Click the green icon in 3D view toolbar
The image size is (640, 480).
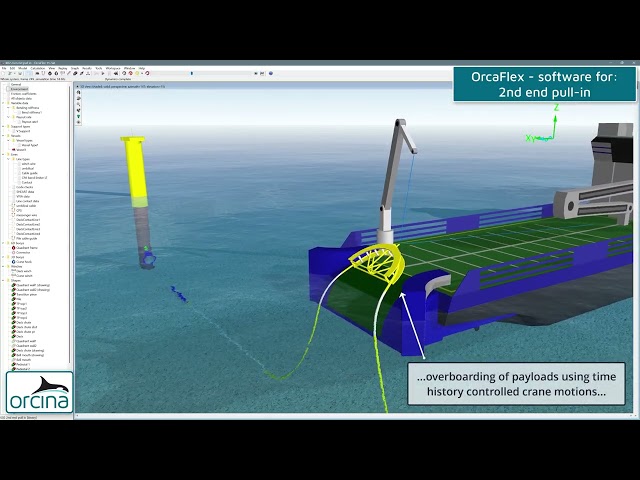pos(78,116)
